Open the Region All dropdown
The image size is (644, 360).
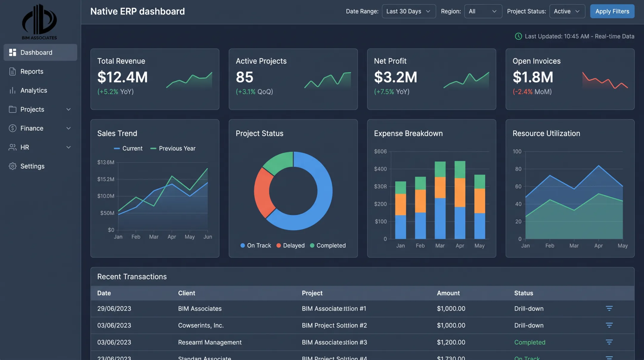pos(483,11)
